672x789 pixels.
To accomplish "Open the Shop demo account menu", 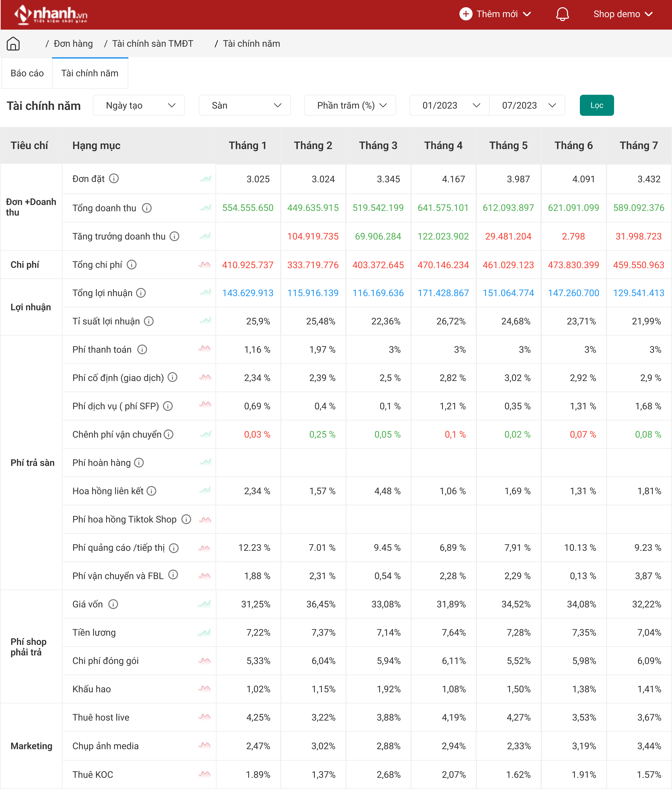I will (x=622, y=14).
